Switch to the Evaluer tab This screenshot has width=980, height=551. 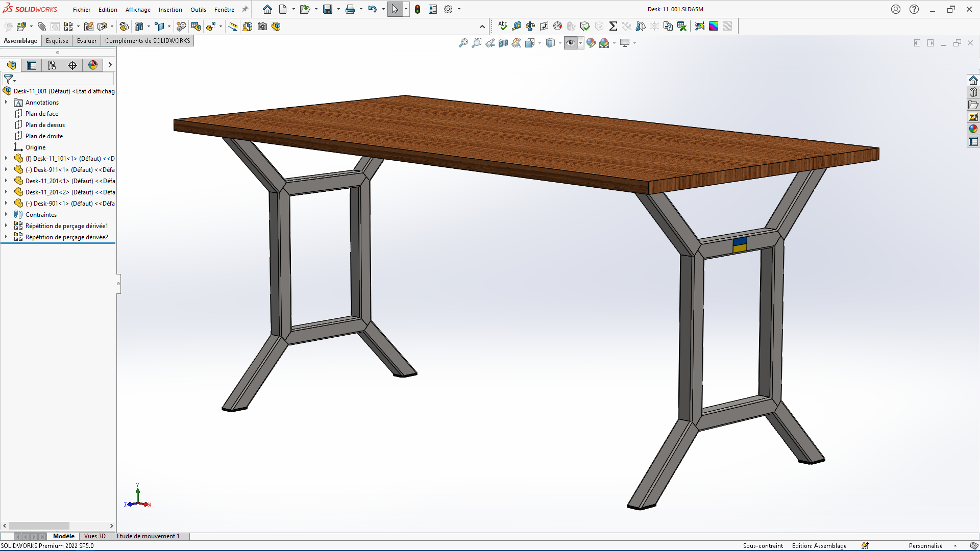point(86,41)
